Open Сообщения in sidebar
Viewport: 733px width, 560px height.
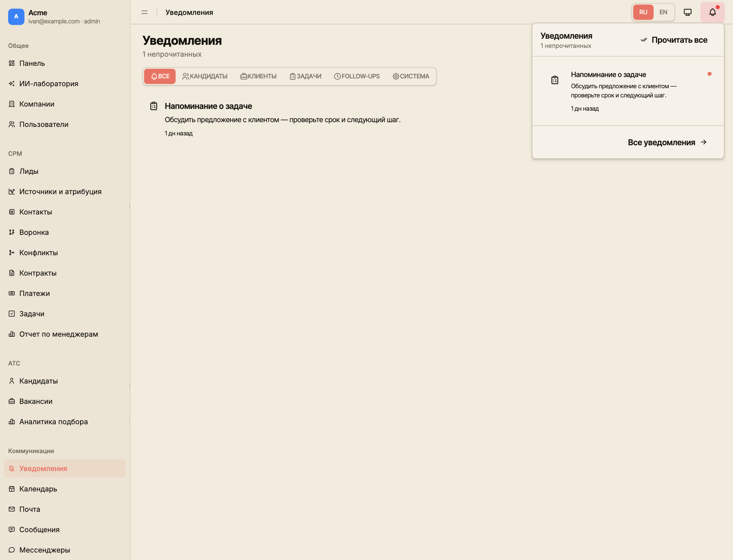65,529
